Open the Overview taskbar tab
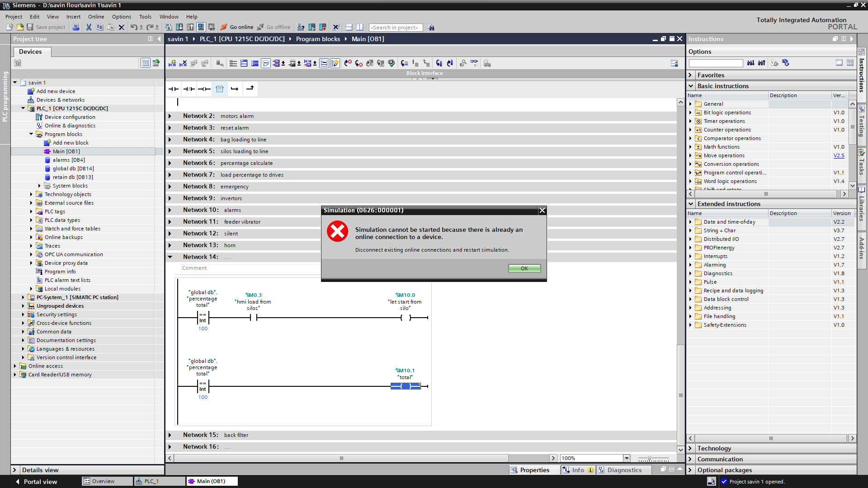Image resolution: width=868 pixels, height=488 pixels. point(107,481)
